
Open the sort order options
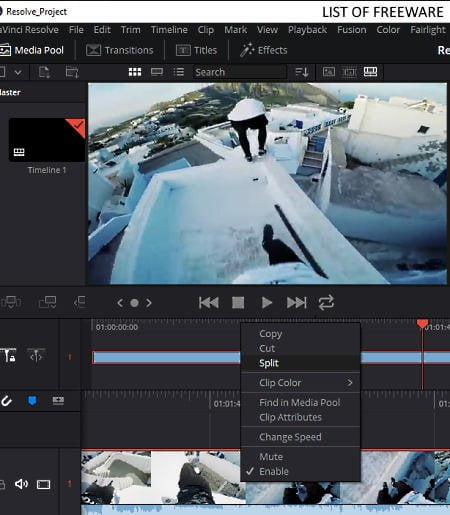tap(302, 72)
